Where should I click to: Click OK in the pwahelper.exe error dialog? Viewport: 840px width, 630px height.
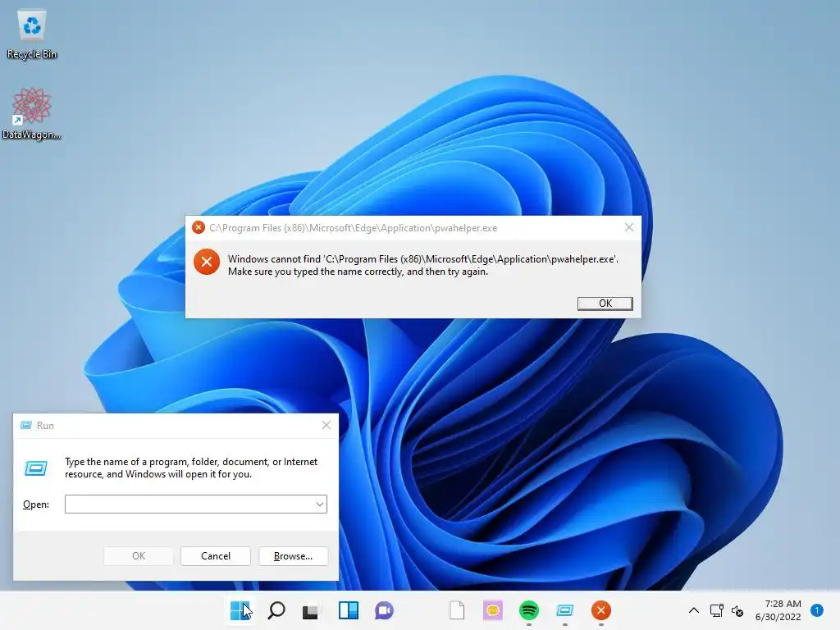(x=605, y=304)
